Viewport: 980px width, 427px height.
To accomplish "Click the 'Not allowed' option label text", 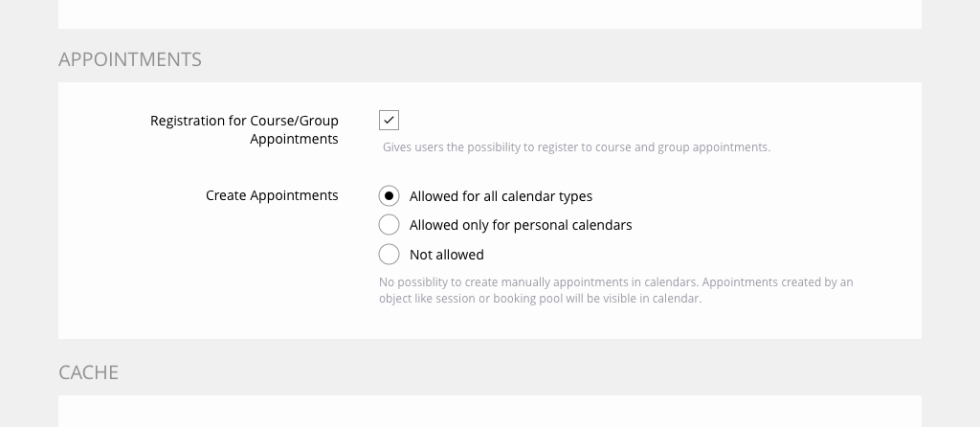I will tap(447, 255).
